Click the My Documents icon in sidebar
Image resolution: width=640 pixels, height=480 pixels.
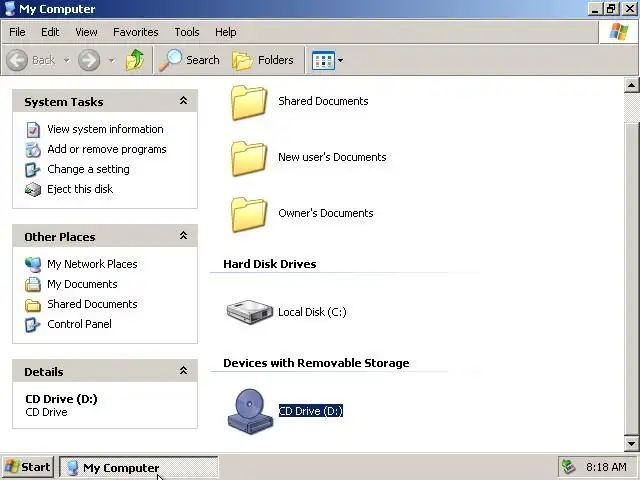pos(33,284)
